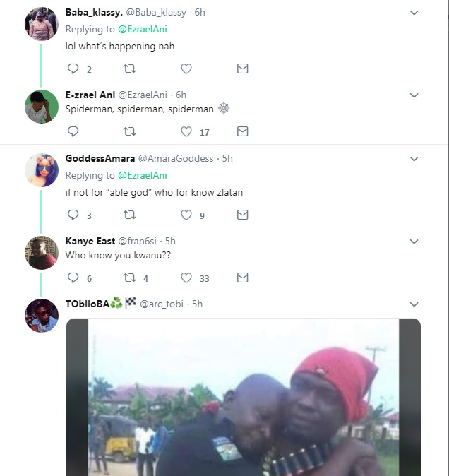Reply to Kanye East's tweet
The width and height of the screenshot is (449, 476).
pos(73,278)
